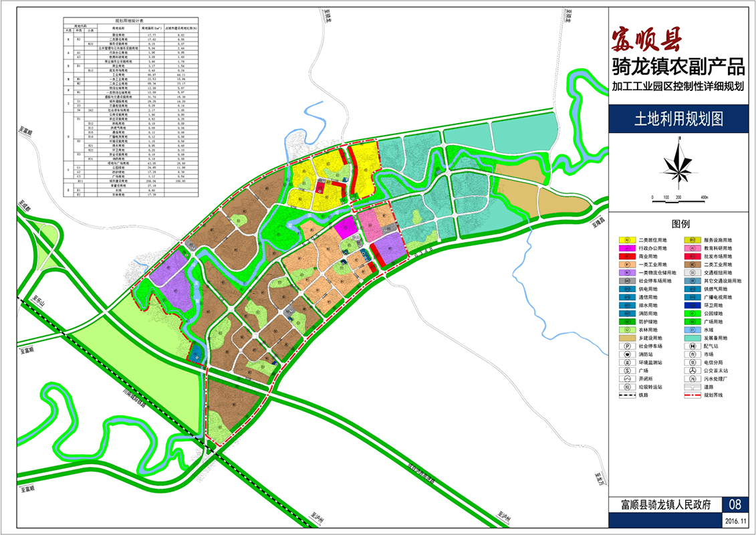Pick the light blue 水域 legend swatch
The height and width of the screenshot is (535, 756).
[690, 329]
